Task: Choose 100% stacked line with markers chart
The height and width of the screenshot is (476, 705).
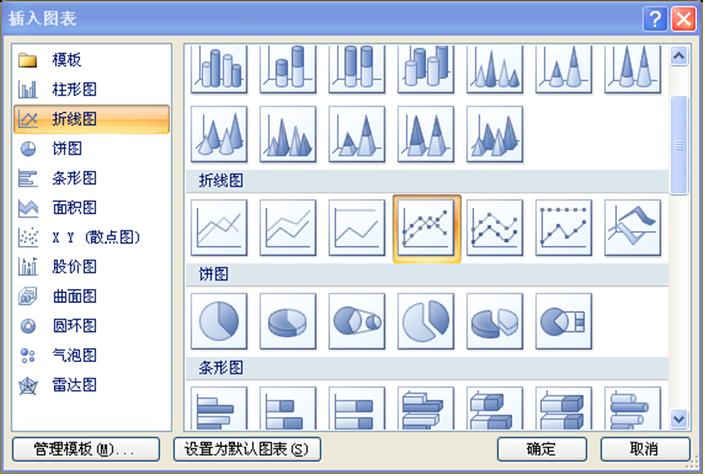Action: tap(564, 228)
